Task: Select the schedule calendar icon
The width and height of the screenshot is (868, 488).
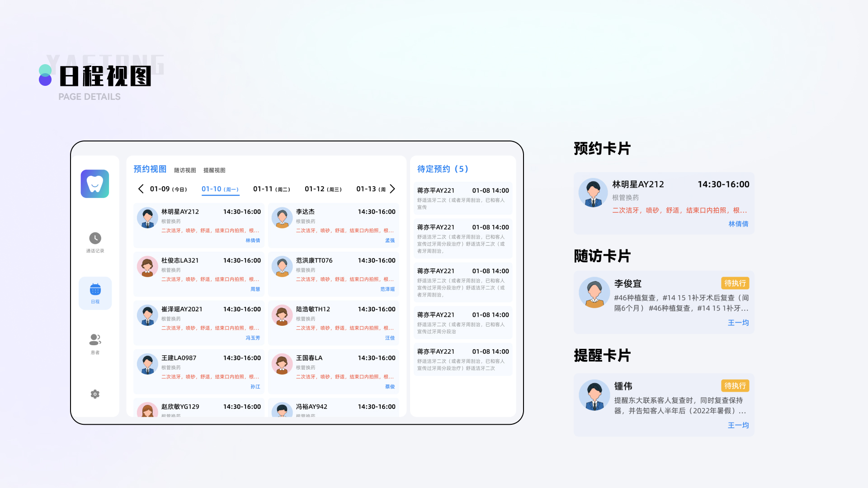Action: 95,290
